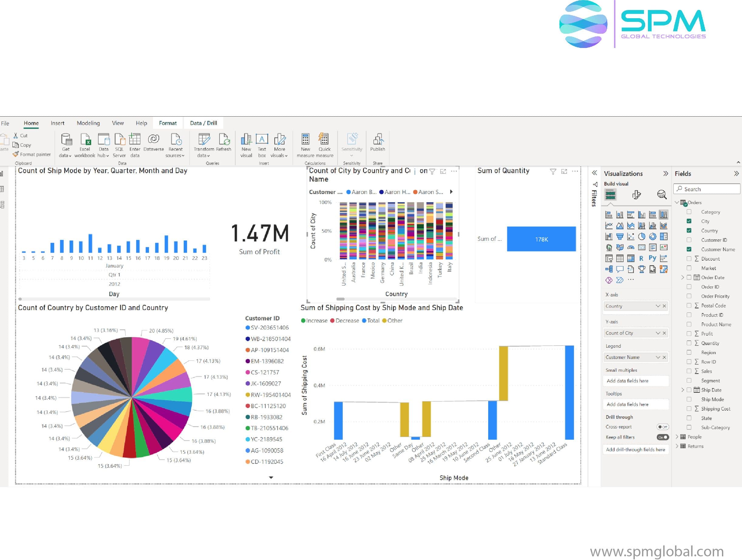742x560 pixels.
Task: Open the Legend Customer Name dropdown
Action: (658, 357)
